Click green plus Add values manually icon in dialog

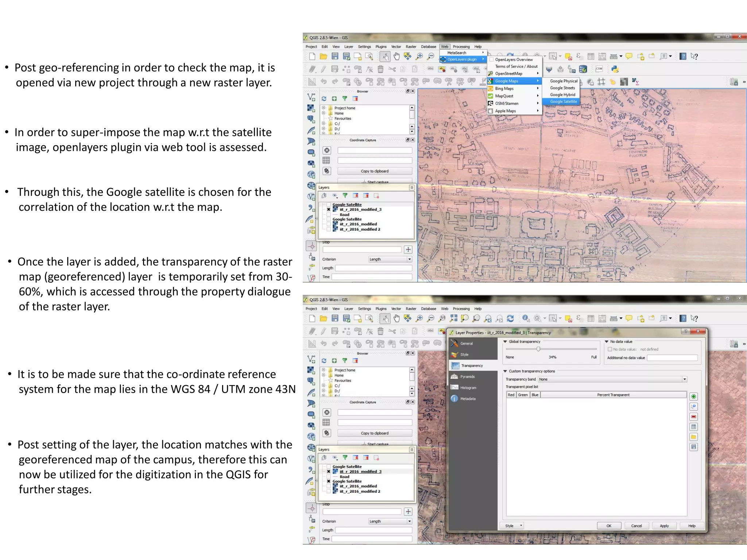click(694, 396)
